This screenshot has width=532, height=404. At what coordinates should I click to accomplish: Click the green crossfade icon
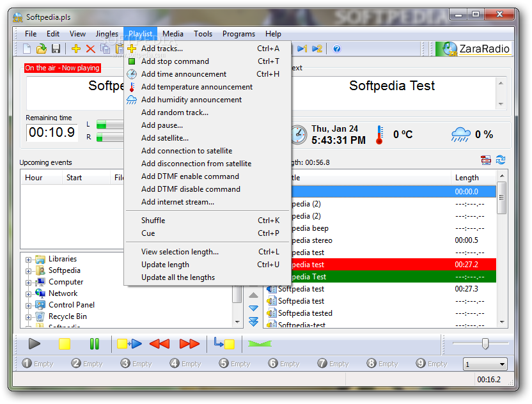260,344
